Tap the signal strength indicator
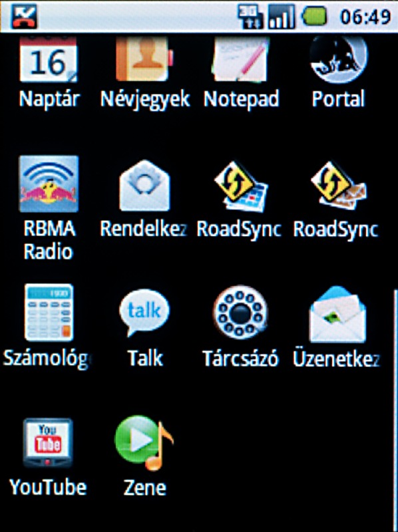The height and width of the screenshot is (532, 398). click(x=281, y=16)
